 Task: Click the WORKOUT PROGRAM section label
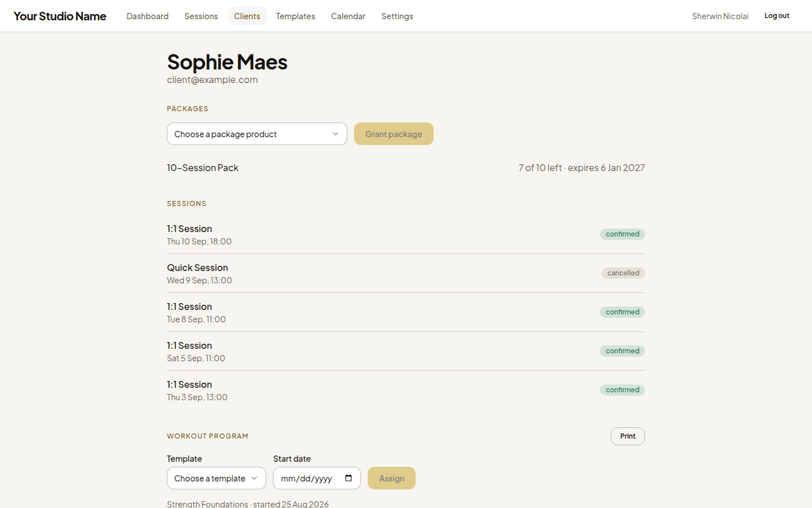(208, 436)
